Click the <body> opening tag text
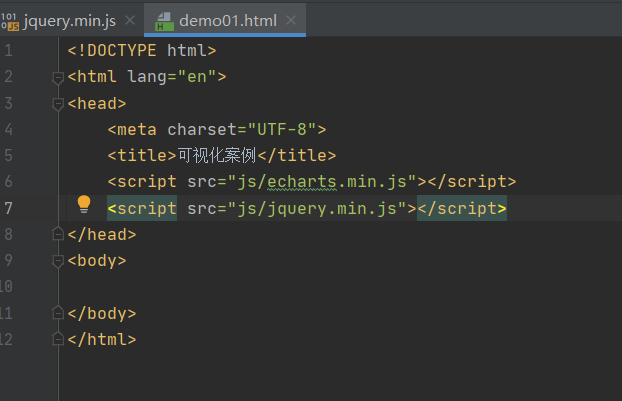The height and width of the screenshot is (401, 622). tap(97, 261)
